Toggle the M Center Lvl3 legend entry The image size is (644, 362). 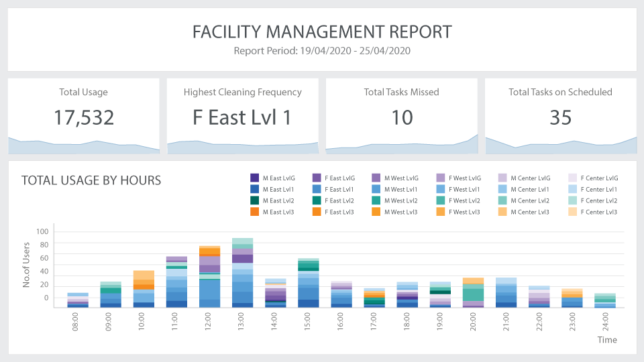[x=524, y=212]
